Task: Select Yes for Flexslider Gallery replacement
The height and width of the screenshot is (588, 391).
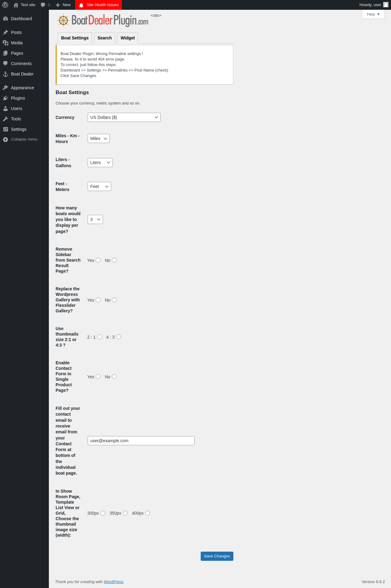Action: (98, 300)
